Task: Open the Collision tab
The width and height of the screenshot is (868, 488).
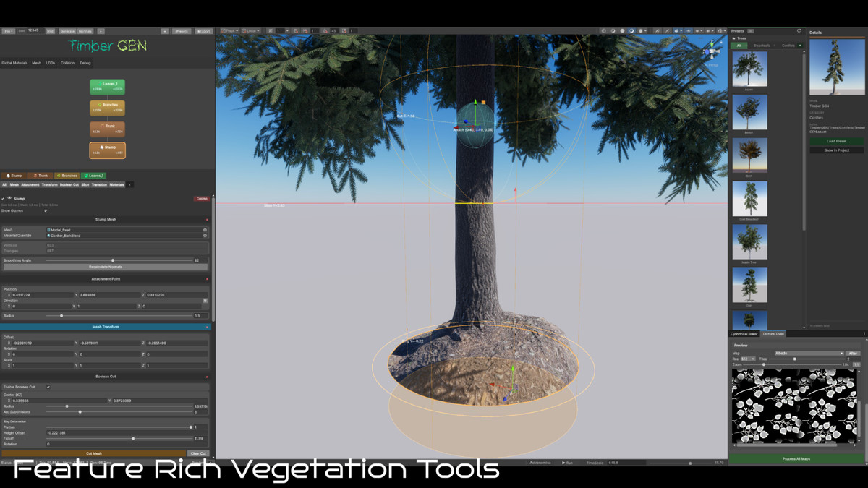Action: click(x=67, y=63)
